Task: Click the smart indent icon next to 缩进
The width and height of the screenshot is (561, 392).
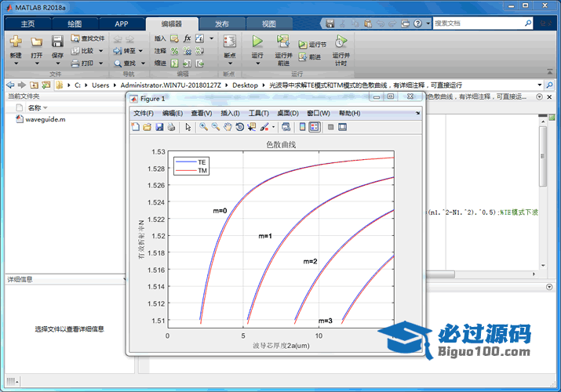Action: pos(175,64)
